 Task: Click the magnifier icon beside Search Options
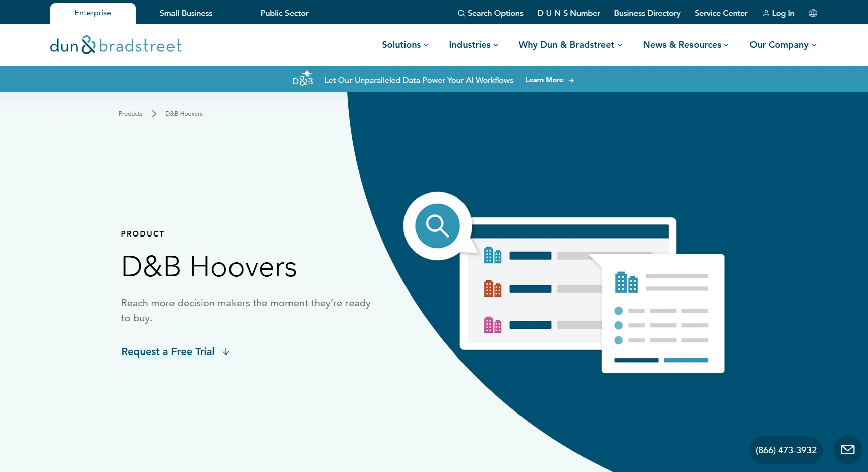coord(461,13)
